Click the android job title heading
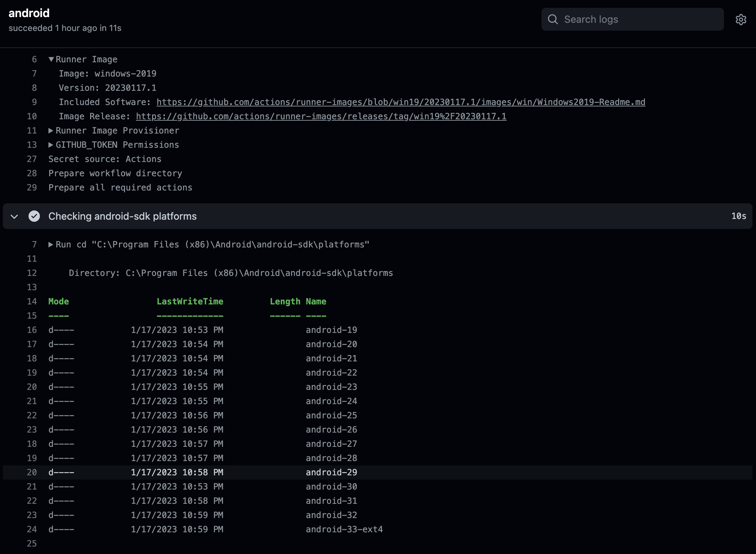The height and width of the screenshot is (554, 756). tap(29, 13)
